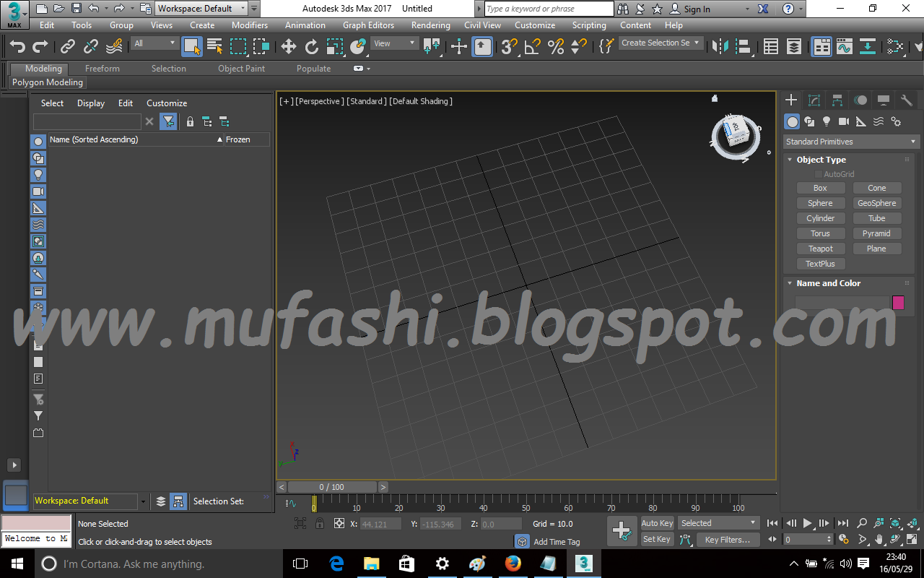Click the Align tool in main toolbar
924x578 pixels.
[743, 46]
